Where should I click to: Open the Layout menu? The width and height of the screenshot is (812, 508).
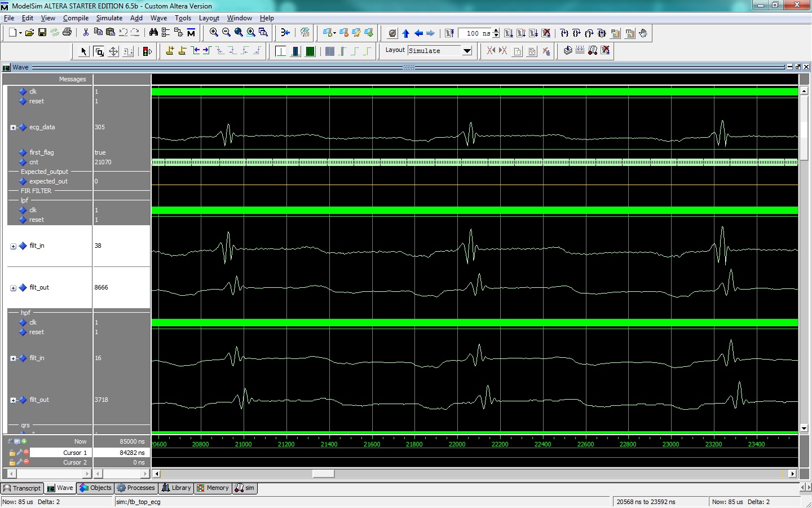(x=209, y=18)
